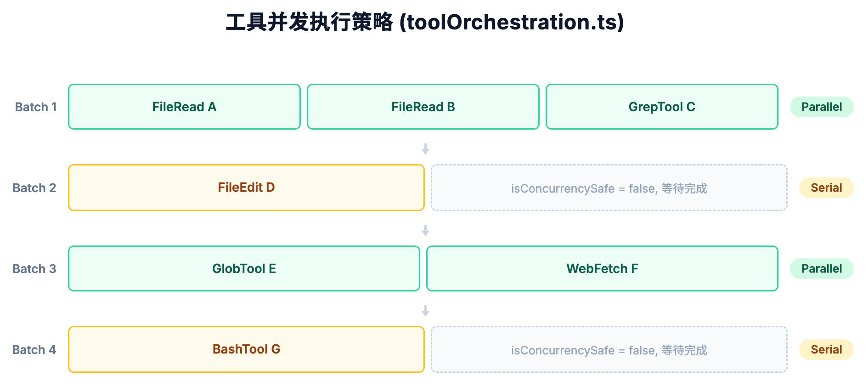Click the dashed isConcurrencySafe box in Batch 2
Screen dimensions: 868x388
(x=609, y=188)
